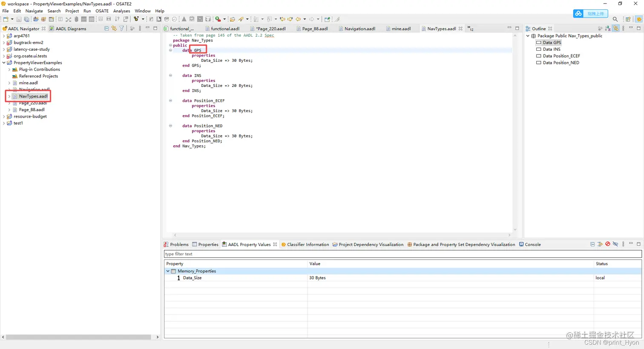Open the Console tab
Screen dimensions: 644x349
(530, 245)
